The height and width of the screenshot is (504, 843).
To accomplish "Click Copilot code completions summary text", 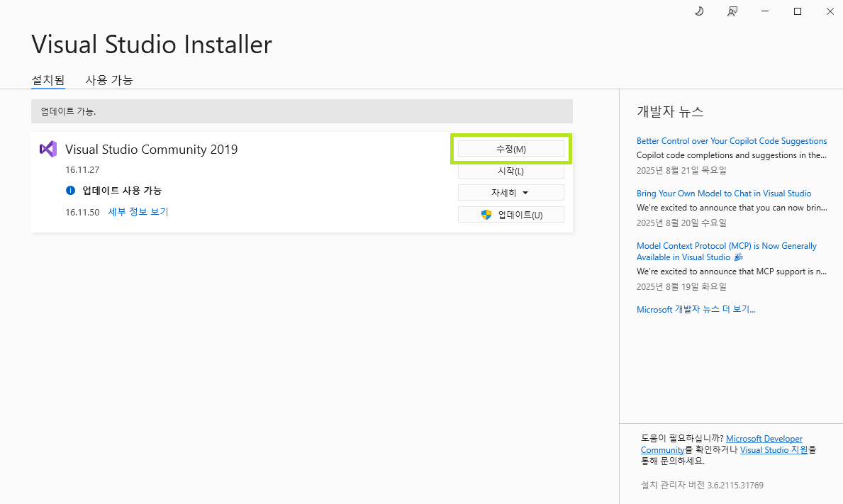I will click(732, 155).
